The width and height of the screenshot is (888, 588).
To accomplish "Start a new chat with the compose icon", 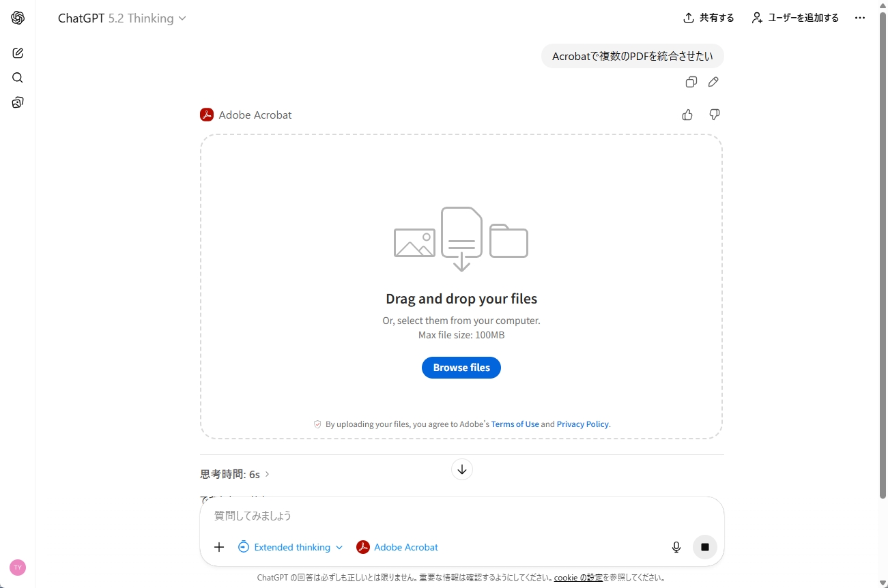I will point(18,53).
